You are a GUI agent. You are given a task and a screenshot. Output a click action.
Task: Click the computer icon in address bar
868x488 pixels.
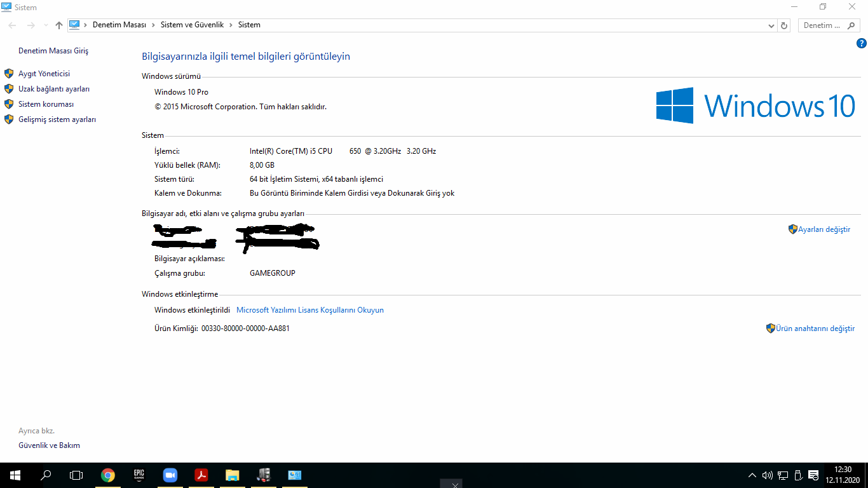(74, 25)
